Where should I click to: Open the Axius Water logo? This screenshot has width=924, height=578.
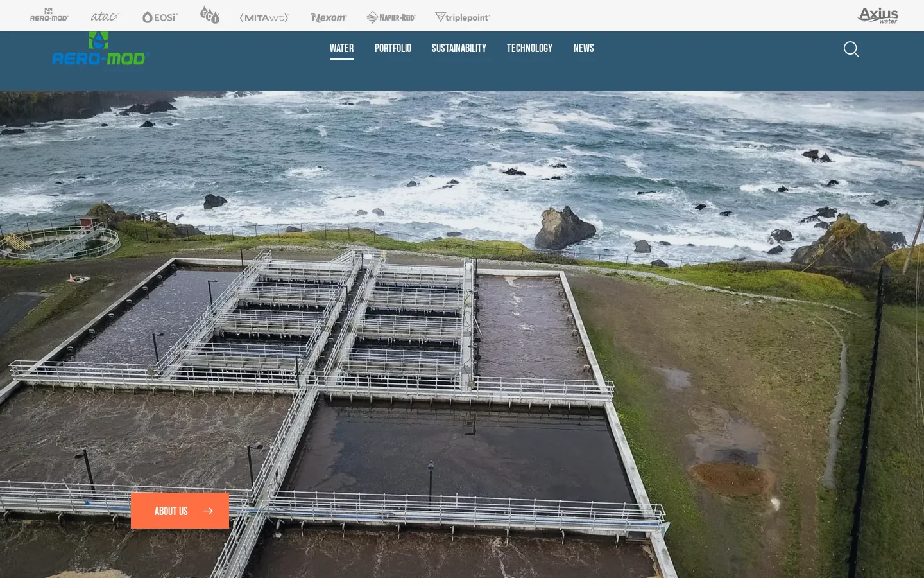coord(878,15)
